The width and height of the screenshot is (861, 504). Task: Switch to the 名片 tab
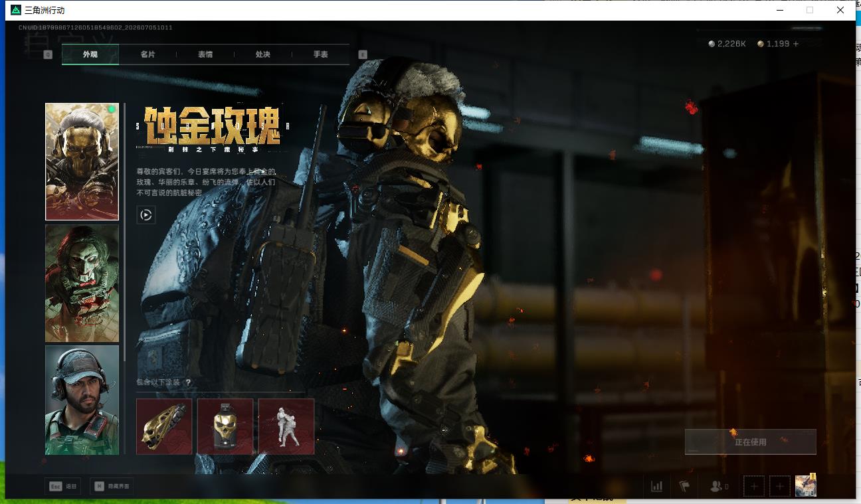click(x=147, y=54)
